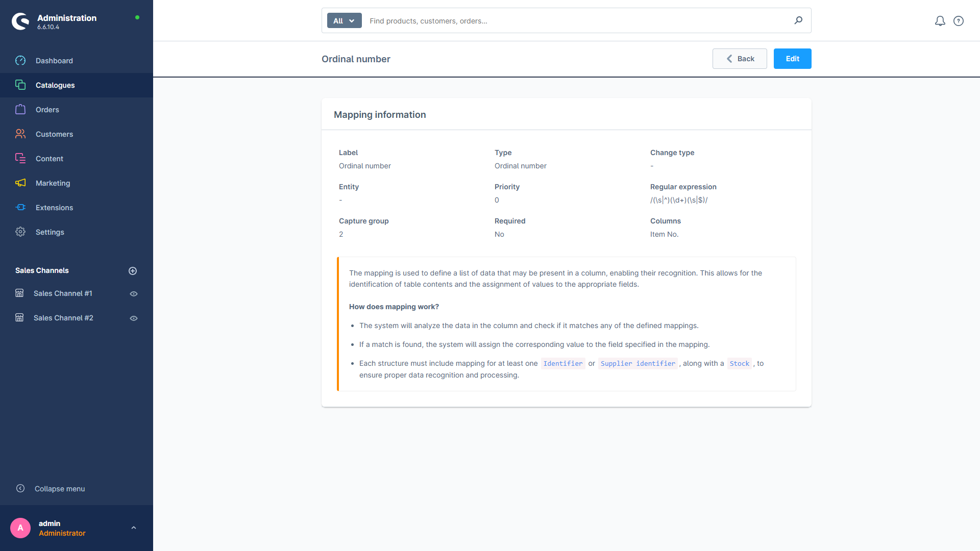Click the version number 6.6.10.4
The width and height of the screenshot is (980, 551).
pos(48,27)
